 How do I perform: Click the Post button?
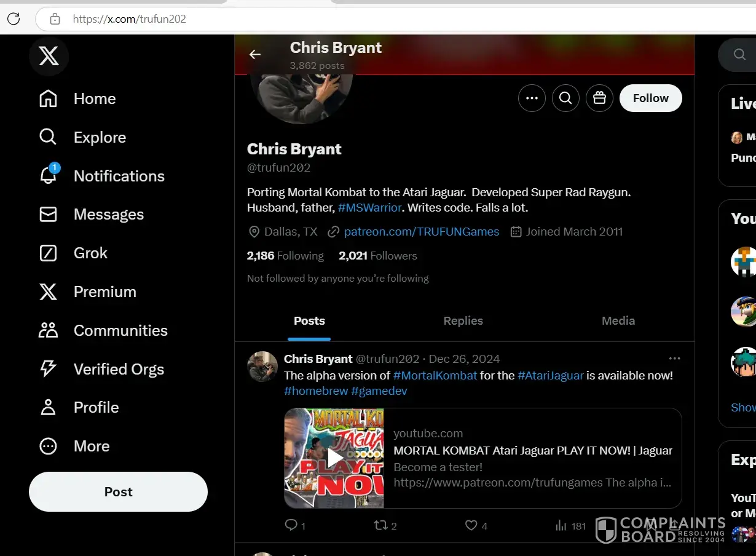click(x=118, y=491)
